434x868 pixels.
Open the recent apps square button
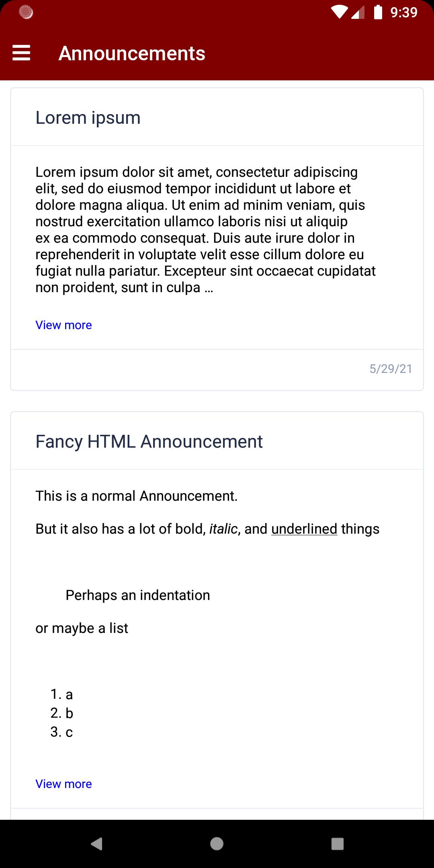coord(337,843)
